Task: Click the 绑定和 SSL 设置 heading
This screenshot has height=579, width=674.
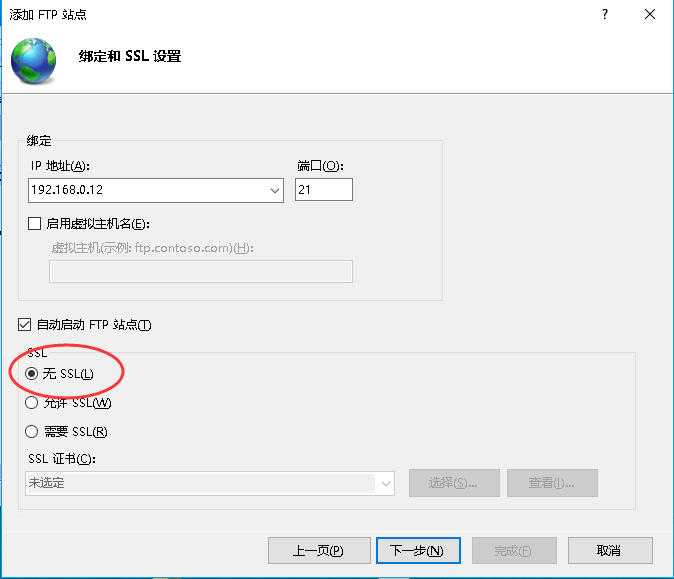Action: [130, 56]
